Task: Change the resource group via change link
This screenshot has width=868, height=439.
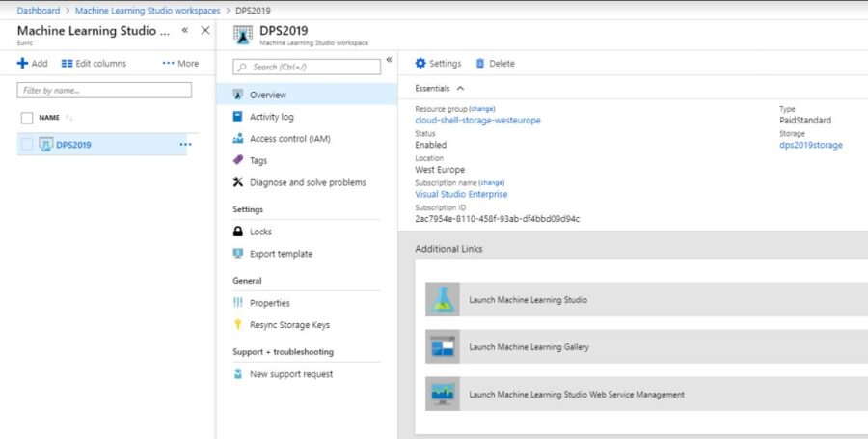Action: coord(482,109)
